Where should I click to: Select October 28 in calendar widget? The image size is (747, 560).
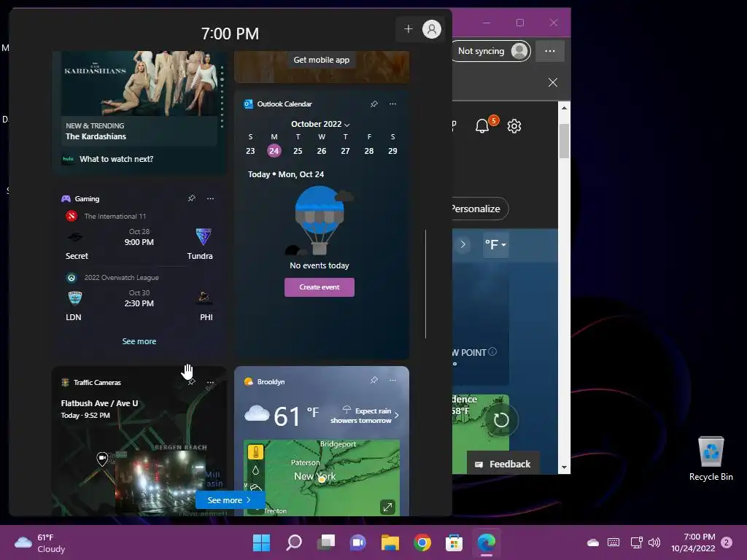click(x=368, y=151)
